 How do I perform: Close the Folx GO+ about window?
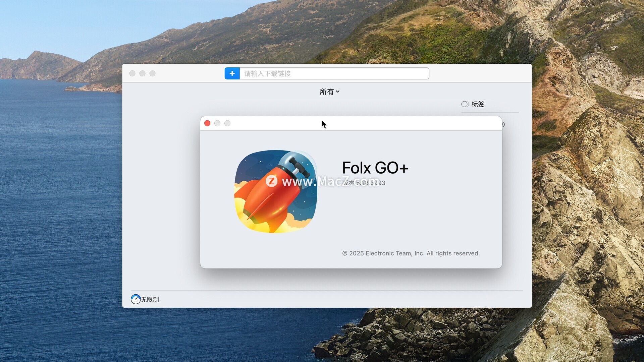[x=207, y=123]
